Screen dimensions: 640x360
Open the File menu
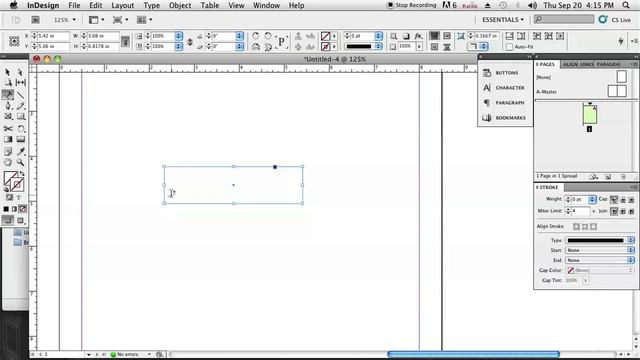click(74, 5)
